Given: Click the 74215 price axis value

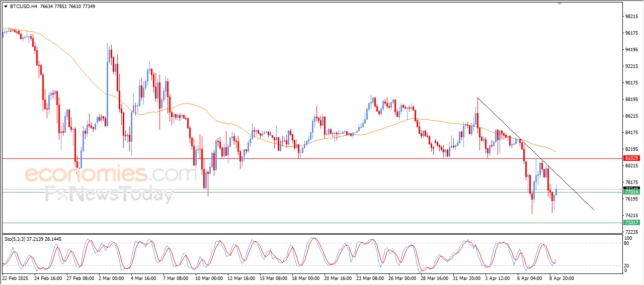Looking at the screenshot, I should tap(632, 216).
